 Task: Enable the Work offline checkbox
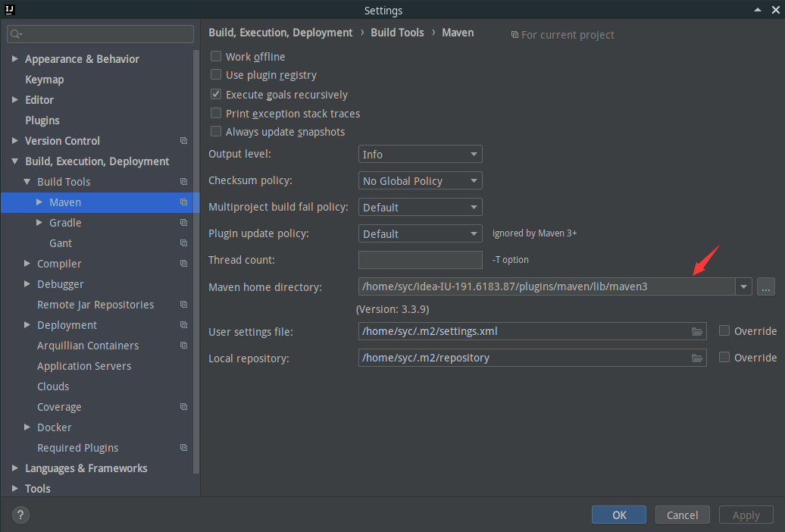click(x=216, y=56)
